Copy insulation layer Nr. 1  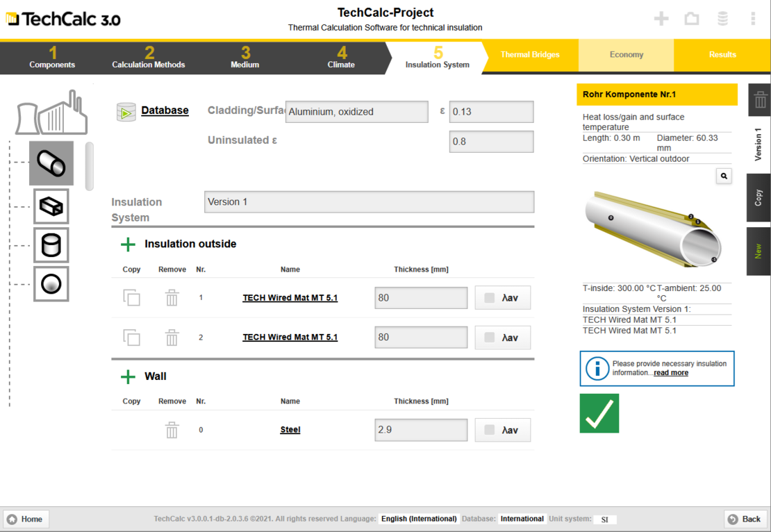(x=131, y=297)
